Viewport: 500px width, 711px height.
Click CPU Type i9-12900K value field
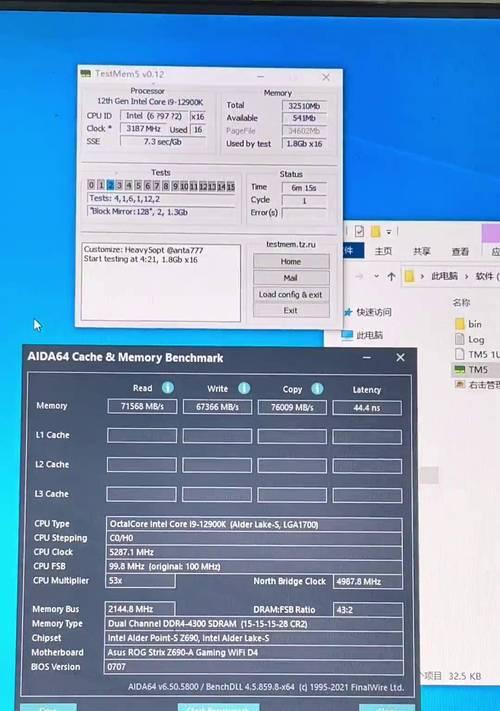(x=254, y=524)
